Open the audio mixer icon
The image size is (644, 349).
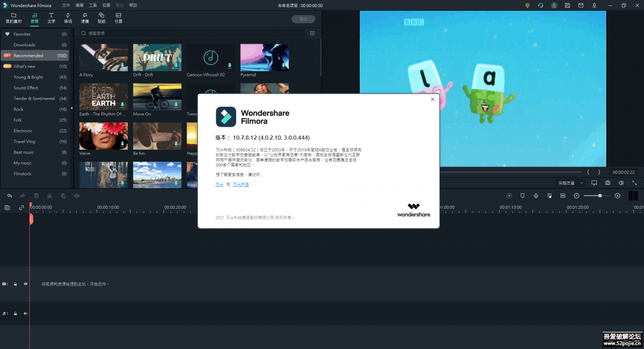[550, 196]
